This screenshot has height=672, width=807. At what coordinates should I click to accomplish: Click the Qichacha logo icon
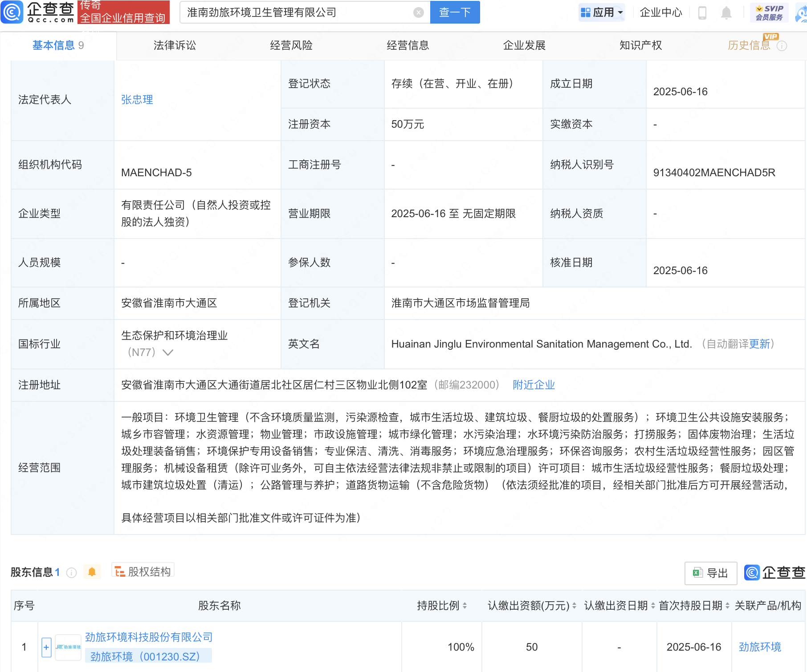coord(12,12)
